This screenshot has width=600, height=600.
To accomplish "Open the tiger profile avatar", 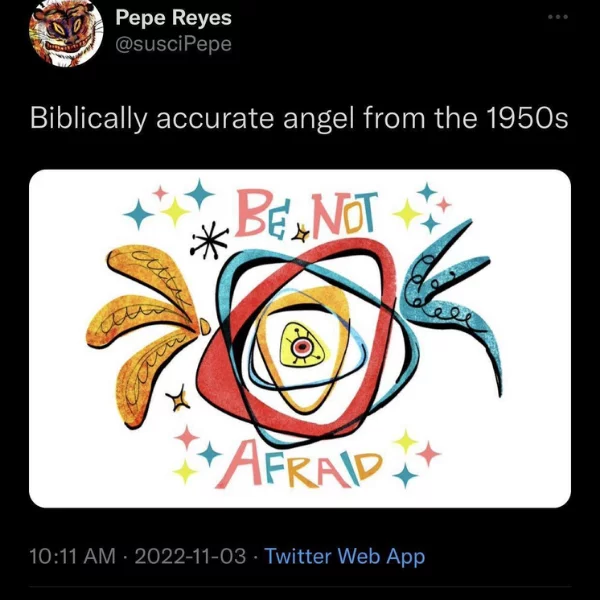I will coord(66,32).
